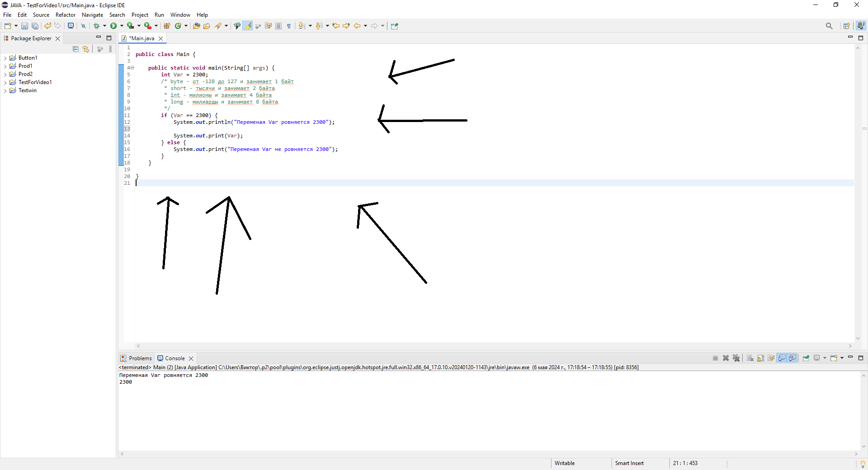Create a new Java project
The height and width of the screenshot is (470, 868).
(167, 26)
